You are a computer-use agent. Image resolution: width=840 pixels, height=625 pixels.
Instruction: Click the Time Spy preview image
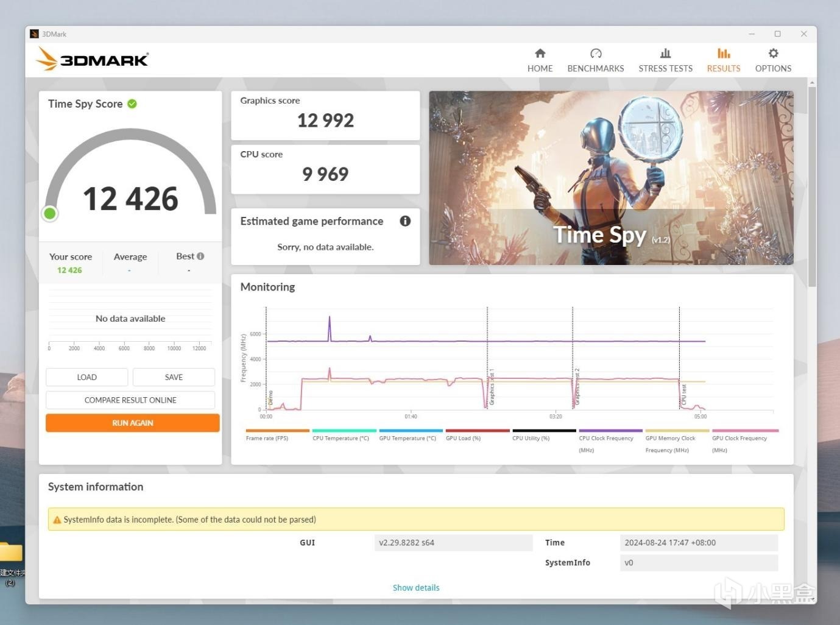pyautogui.click(x=611, y=178)
